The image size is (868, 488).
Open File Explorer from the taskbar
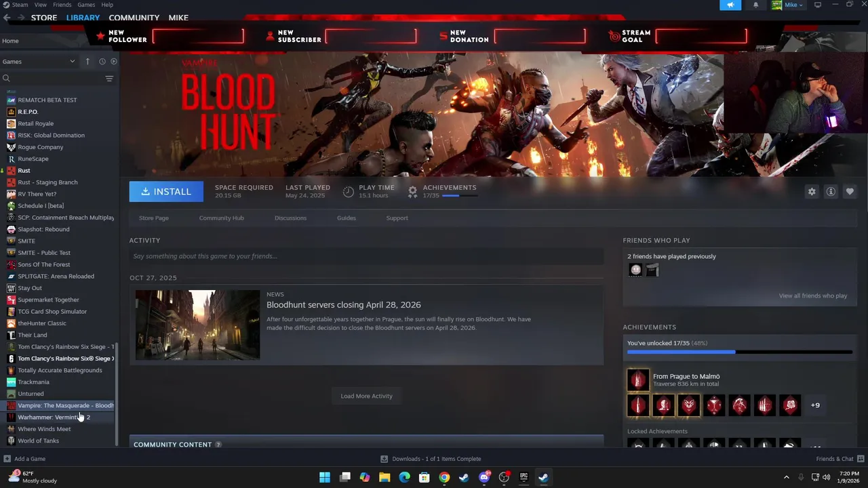tap(384, 477)
